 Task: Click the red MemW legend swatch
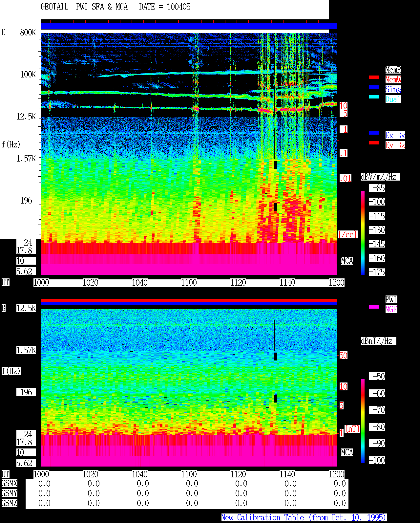(x=374, y=77)
